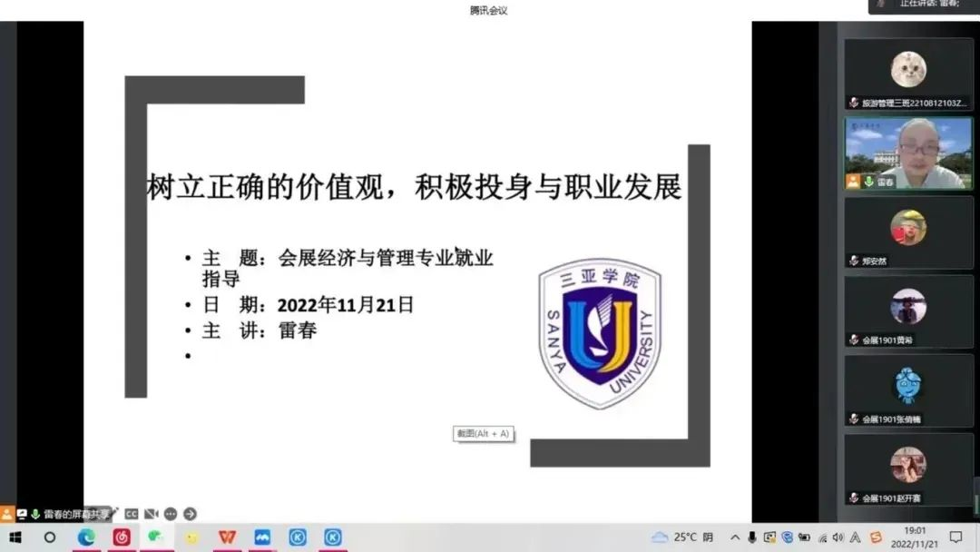Select 雷春's video thumbnail in participant list
The width and height of the screenshot is (980, 552).
[x=907, y=153]
